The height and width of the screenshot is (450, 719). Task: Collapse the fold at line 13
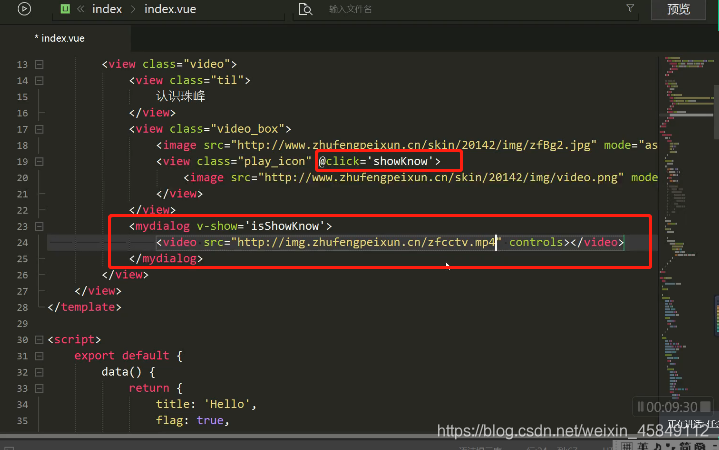click(39, 64)
